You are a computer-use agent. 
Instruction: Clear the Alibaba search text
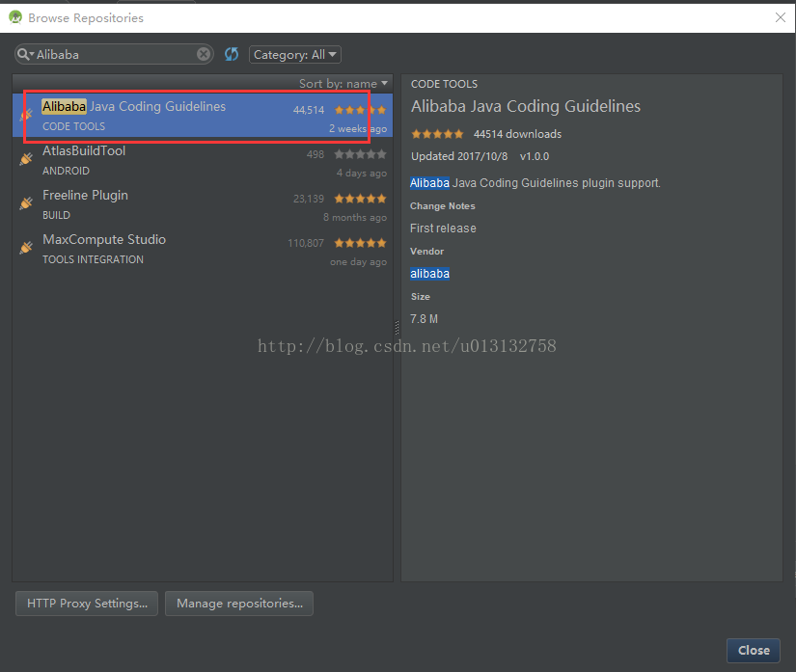pos(204,54)
